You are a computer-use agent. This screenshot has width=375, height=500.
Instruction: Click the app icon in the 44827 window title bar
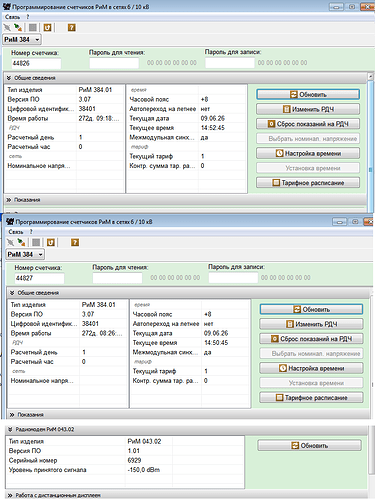tap(10, 221)
